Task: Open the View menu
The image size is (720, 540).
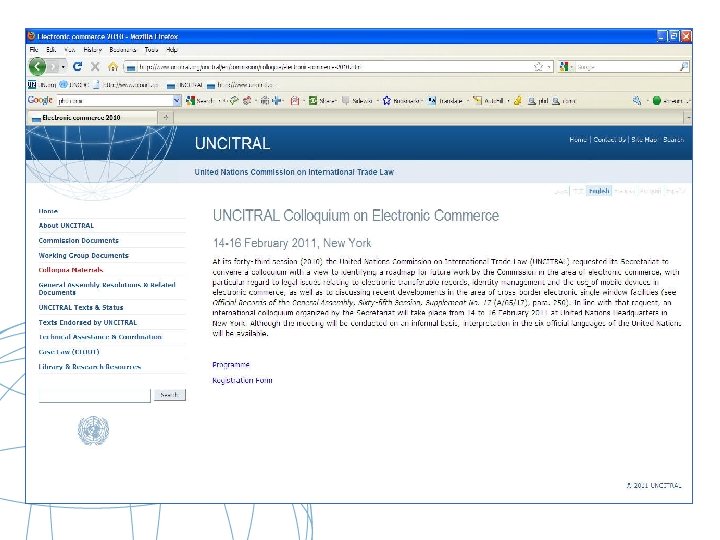Action: click(x=70, y=50)
